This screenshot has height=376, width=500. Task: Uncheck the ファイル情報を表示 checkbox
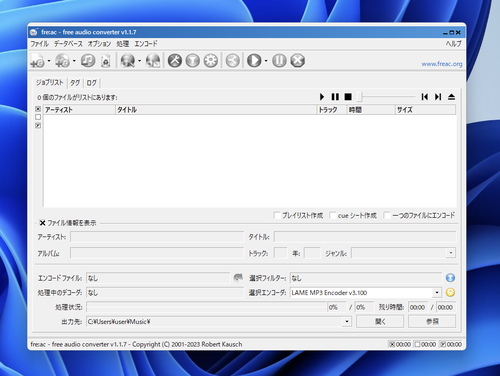pyautogui.click(x=42, y=223)
